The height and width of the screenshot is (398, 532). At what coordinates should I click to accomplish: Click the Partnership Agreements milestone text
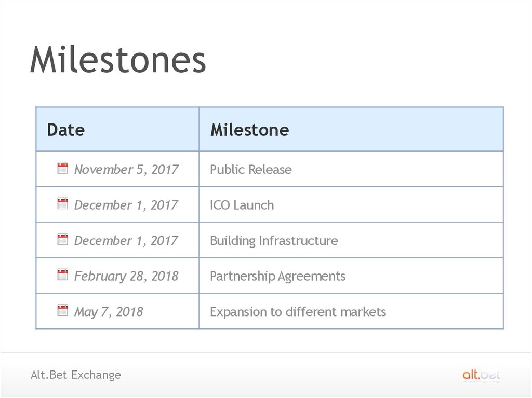pos(277,276)
